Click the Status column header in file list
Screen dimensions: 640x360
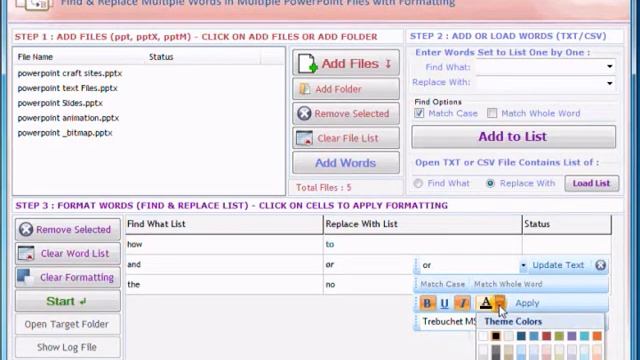203,57
